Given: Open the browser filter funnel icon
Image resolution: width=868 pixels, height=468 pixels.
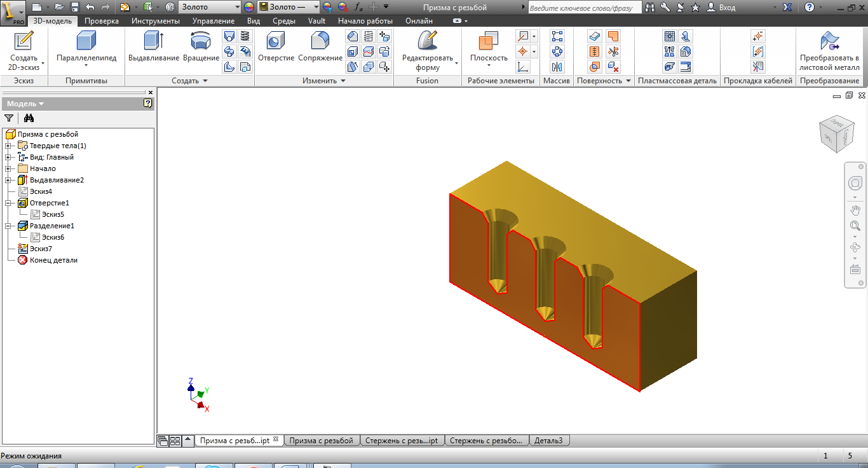Looking at the screenshot, I should point(9,118).
